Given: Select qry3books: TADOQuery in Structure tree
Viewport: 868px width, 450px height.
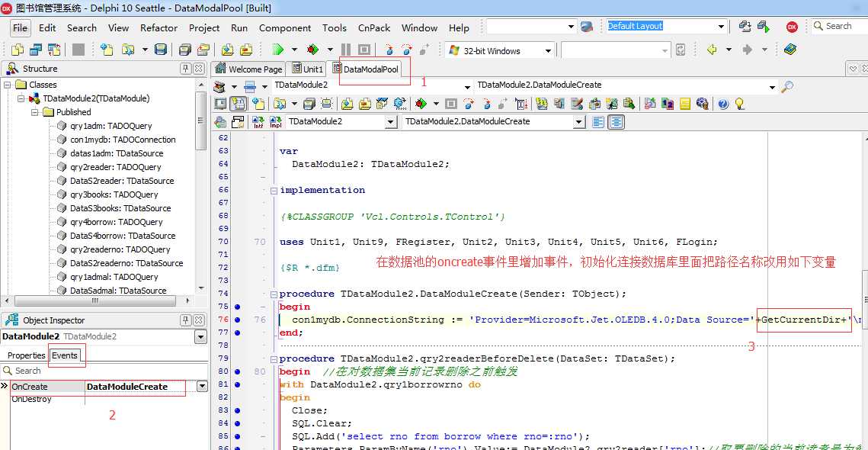Looking at the screenshot, I should click(114, 194).
